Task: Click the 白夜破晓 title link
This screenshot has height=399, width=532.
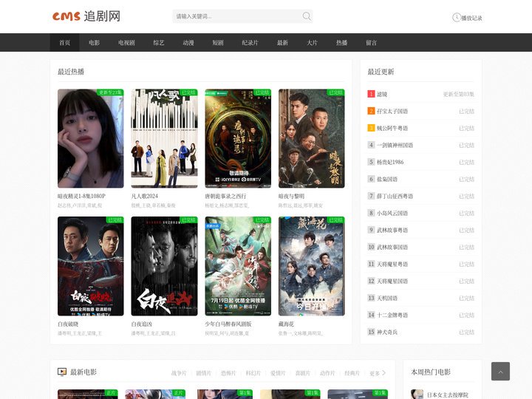Action: pyautogui.click(x=68, y=324)
